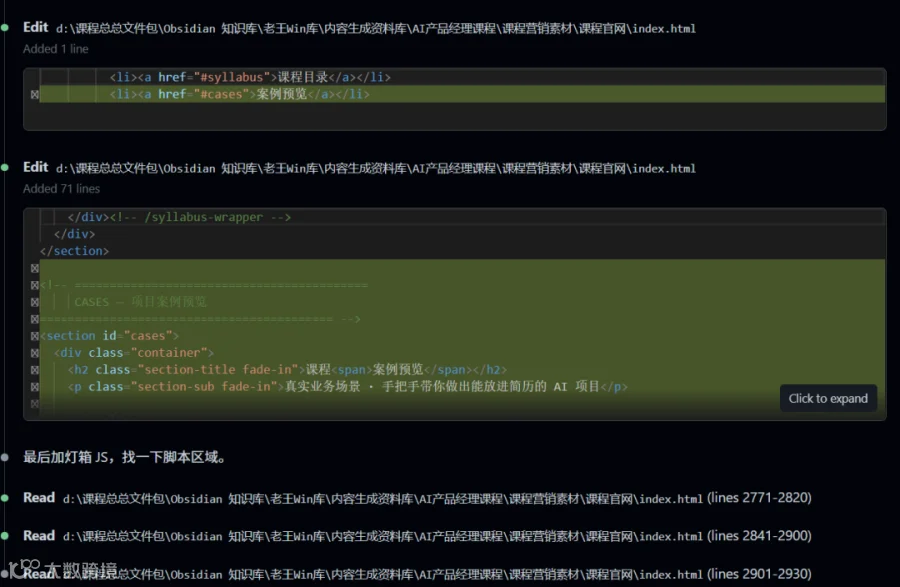Click the "Read" label for lines 2841-2900
Image resolution: width=900 pixels, height=587 pixels.
click(x=39, y=535)
